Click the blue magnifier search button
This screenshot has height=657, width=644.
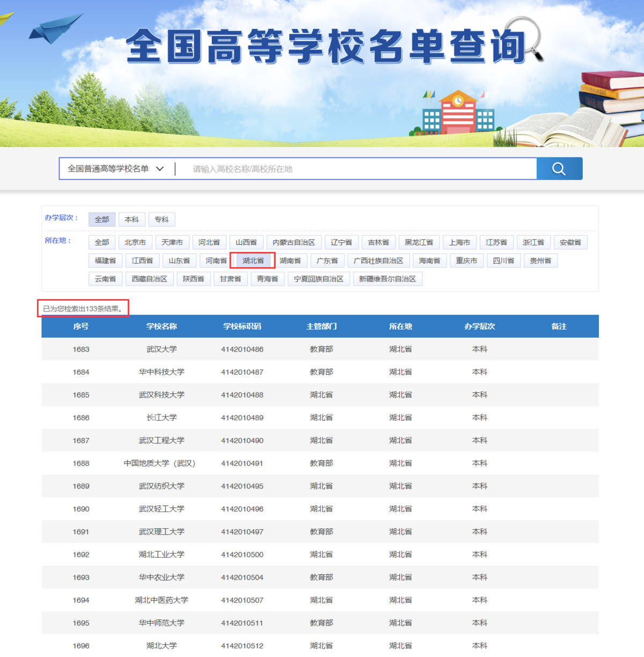tap(559, 169)
